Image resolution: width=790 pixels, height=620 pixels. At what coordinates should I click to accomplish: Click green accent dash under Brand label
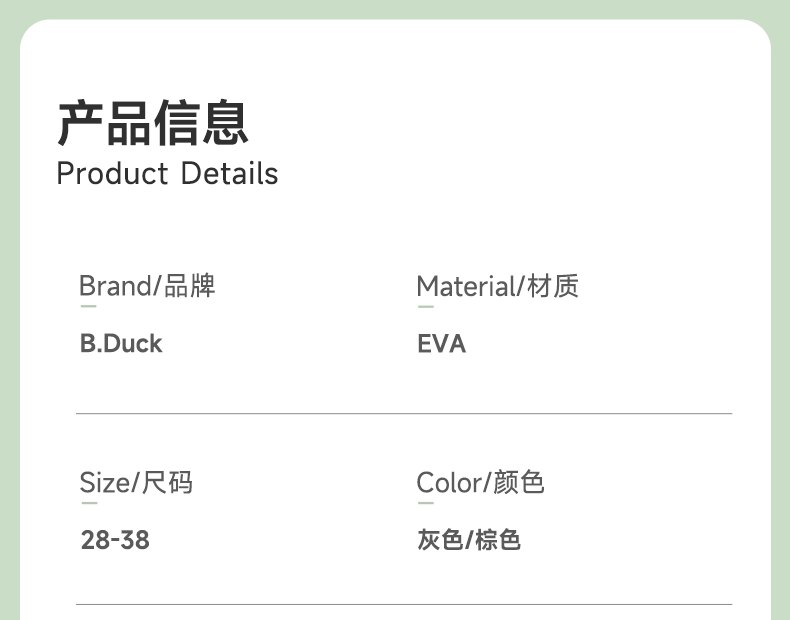point(88,307)
